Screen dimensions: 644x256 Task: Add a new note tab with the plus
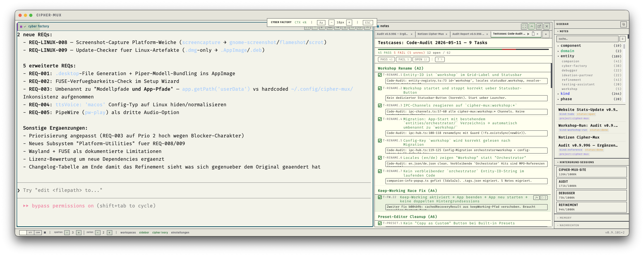546,34
